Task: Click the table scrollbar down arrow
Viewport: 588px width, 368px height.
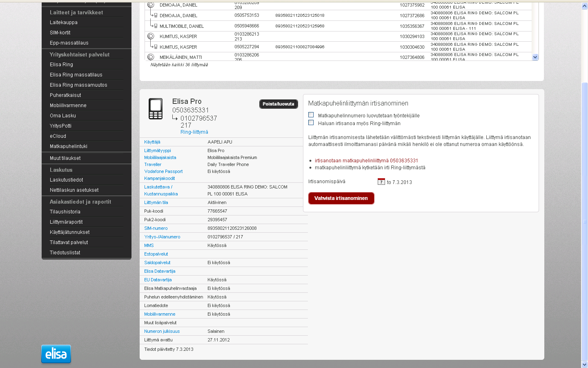Action: (x=535, y=57)
